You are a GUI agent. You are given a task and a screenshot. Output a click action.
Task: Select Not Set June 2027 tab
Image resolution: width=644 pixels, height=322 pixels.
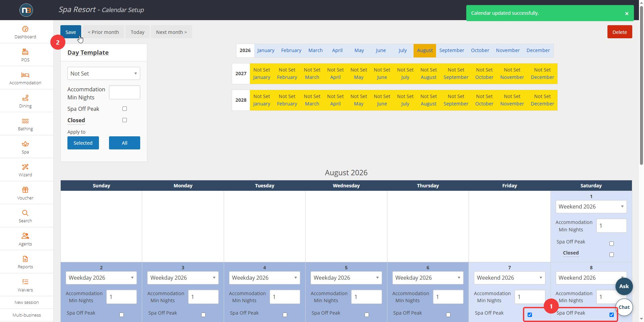382,74
